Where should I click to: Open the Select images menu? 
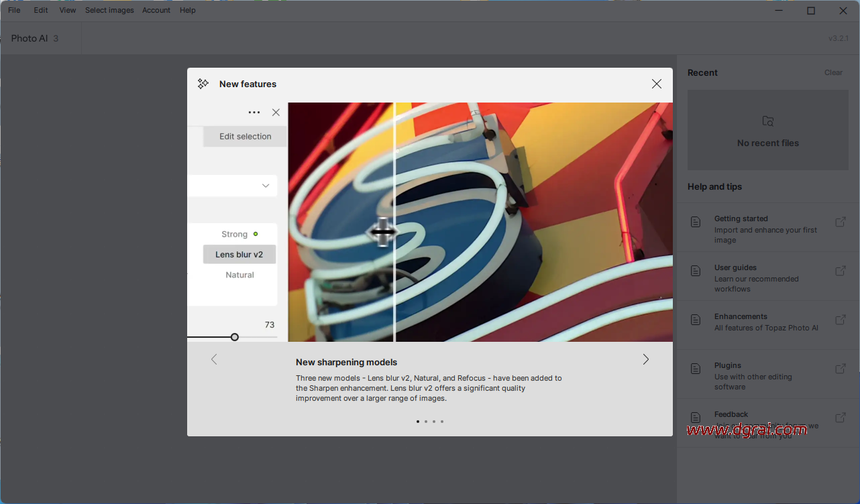pyautogui.click(x=109, y=10)
